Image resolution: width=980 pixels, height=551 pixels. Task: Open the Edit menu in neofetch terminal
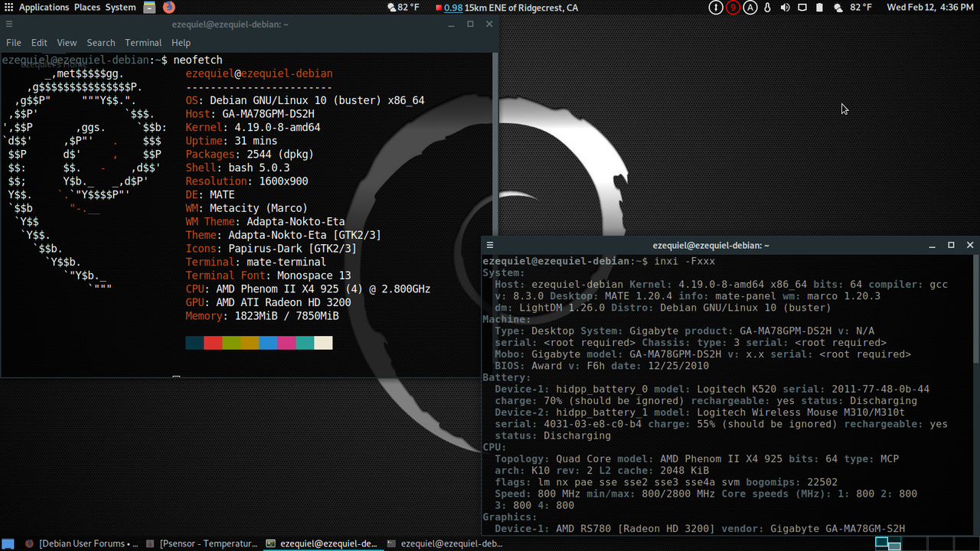pos(39,43)
